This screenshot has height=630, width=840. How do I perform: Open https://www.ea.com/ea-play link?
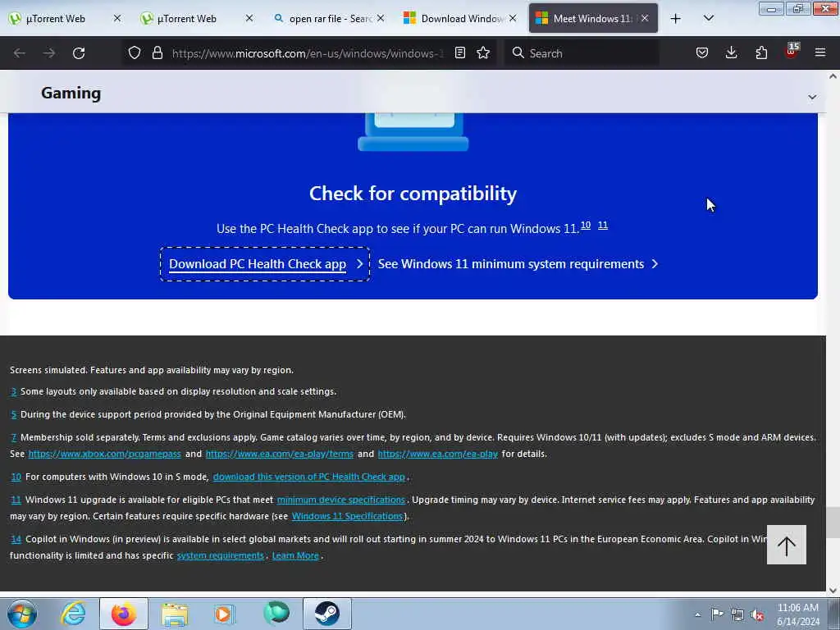tap(438, 454)
